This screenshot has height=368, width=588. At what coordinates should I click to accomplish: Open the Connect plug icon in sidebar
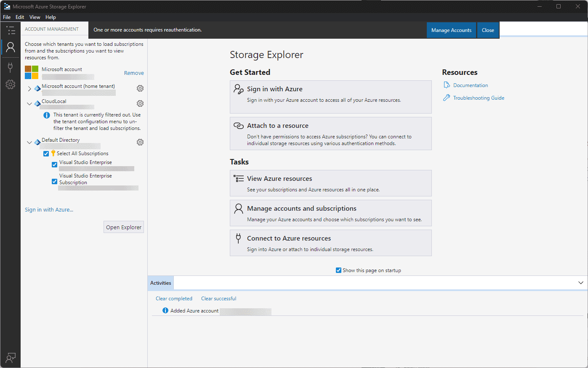point(11,67)
